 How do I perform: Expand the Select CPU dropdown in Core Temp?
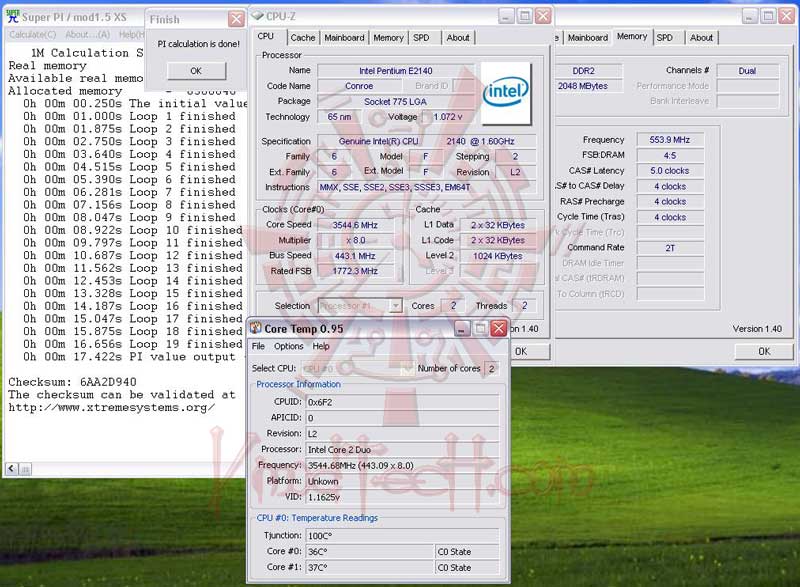407,368
